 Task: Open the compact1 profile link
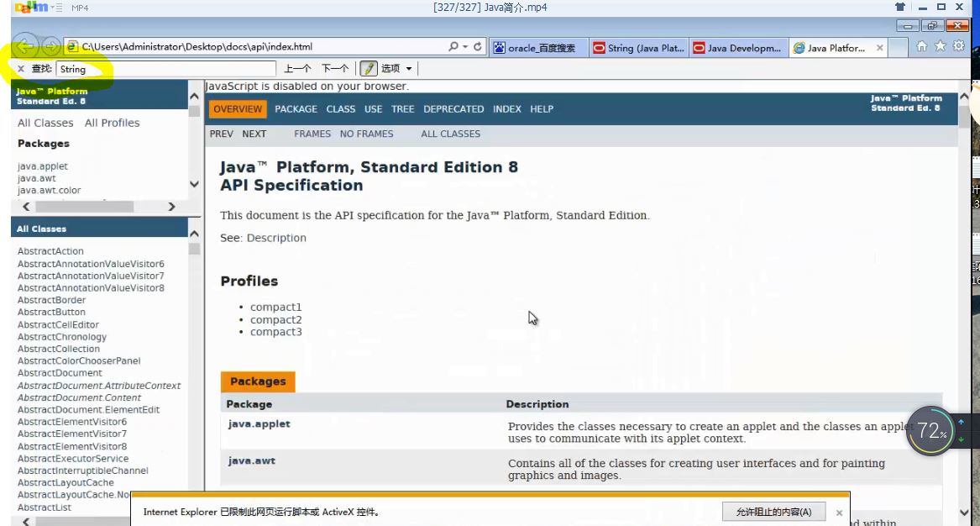275,307
